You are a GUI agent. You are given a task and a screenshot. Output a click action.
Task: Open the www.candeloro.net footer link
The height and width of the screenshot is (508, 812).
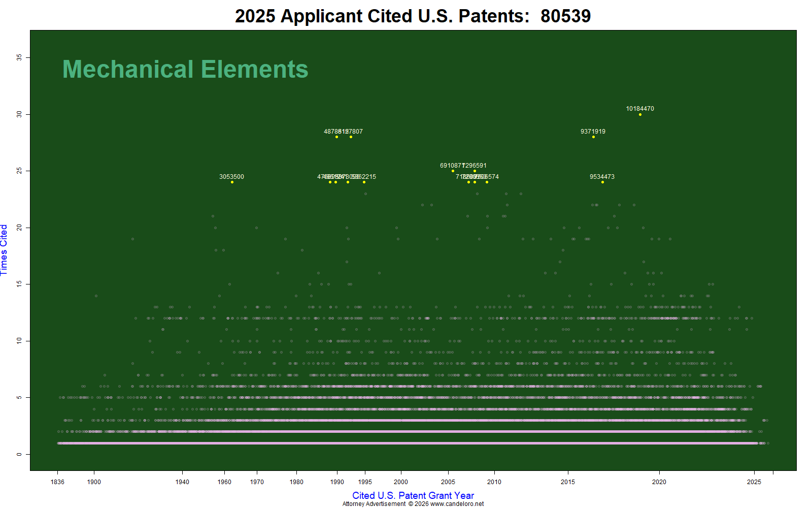click(457, 504)
